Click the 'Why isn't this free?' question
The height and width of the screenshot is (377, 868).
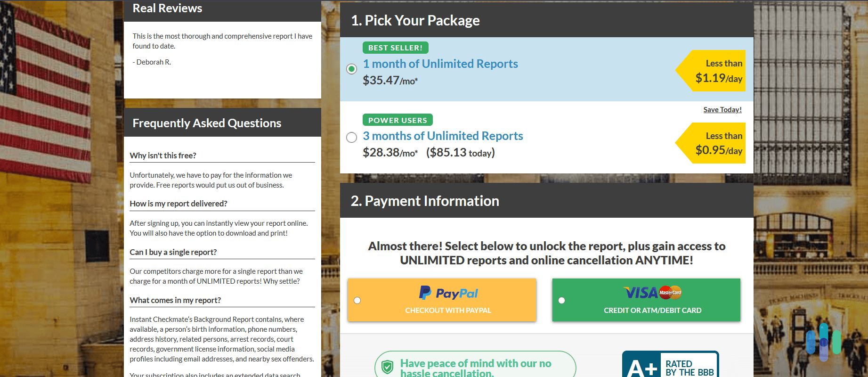[163, 156]
